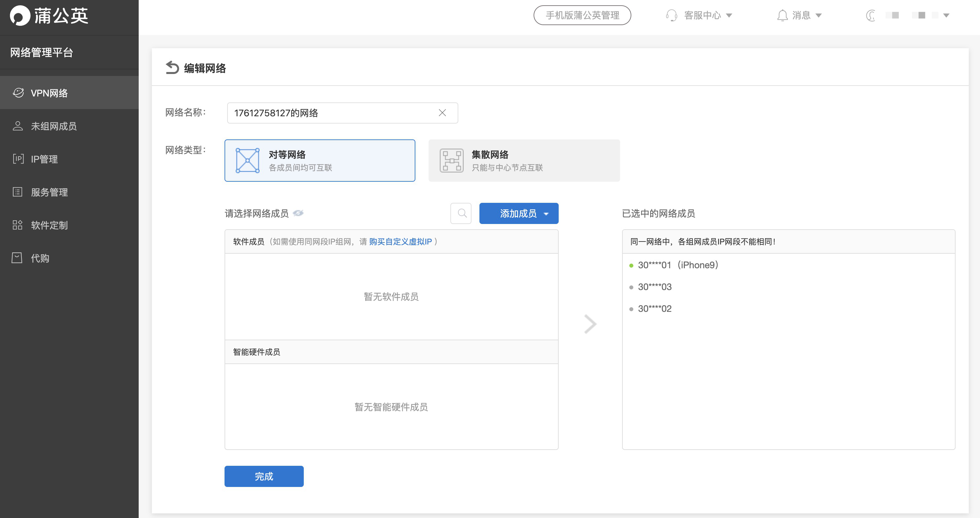Image resolution: width=980 pixels, height=518 pixels.
Task: Open the 添加成员 dropdown
Action: pos(518,213)
